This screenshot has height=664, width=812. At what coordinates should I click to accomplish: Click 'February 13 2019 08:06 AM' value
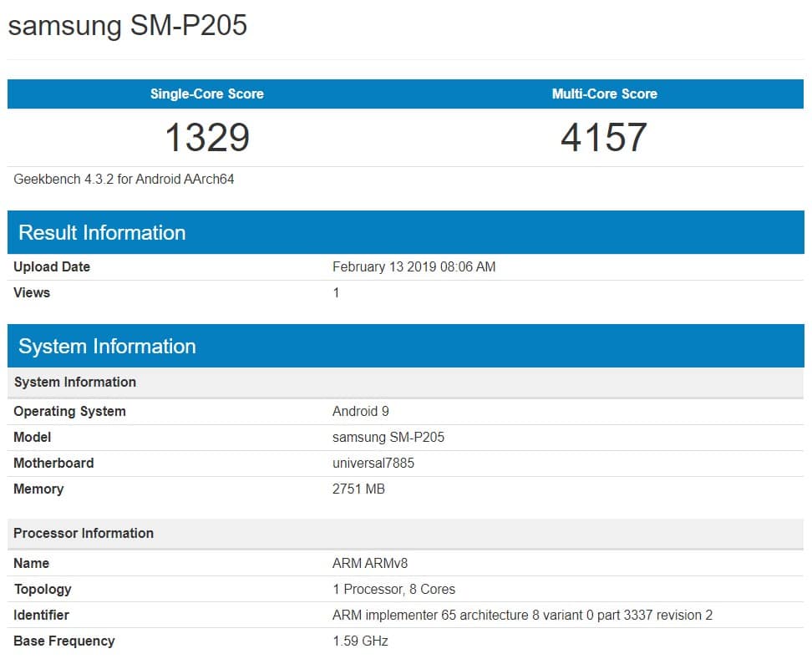pyautogui.click(x=414, y=266)
